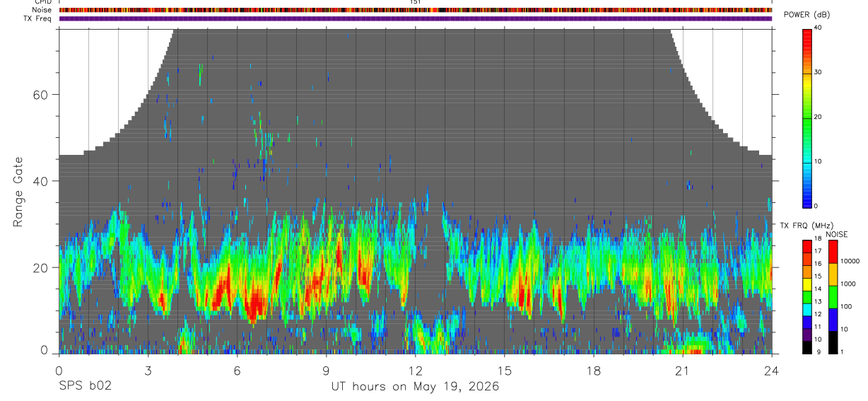Select the 100 green noise legend swatch
Image resolution: width=868 pixels, height=401 pixels.
833,297
